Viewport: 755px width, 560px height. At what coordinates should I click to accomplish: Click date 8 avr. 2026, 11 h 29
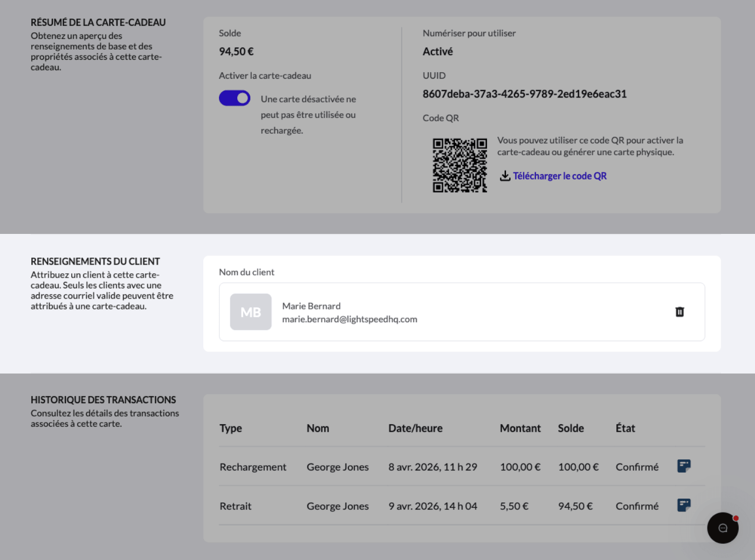point(433,467)
